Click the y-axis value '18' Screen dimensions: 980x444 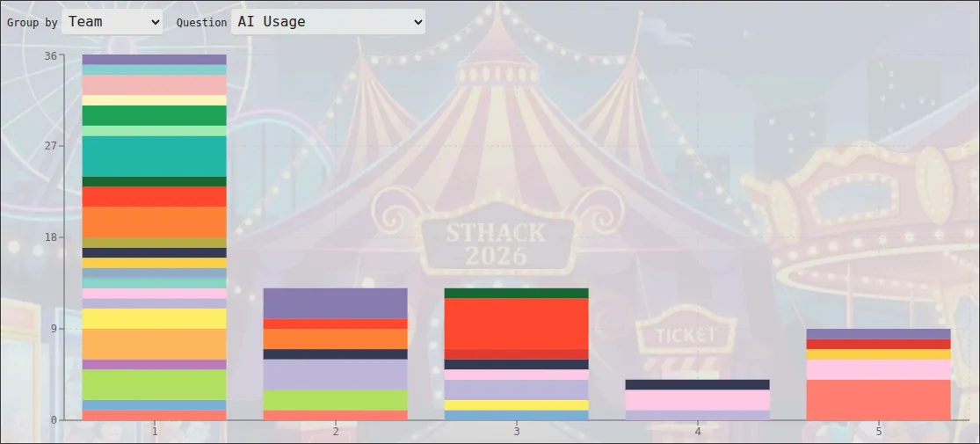[x=50, y=237]
